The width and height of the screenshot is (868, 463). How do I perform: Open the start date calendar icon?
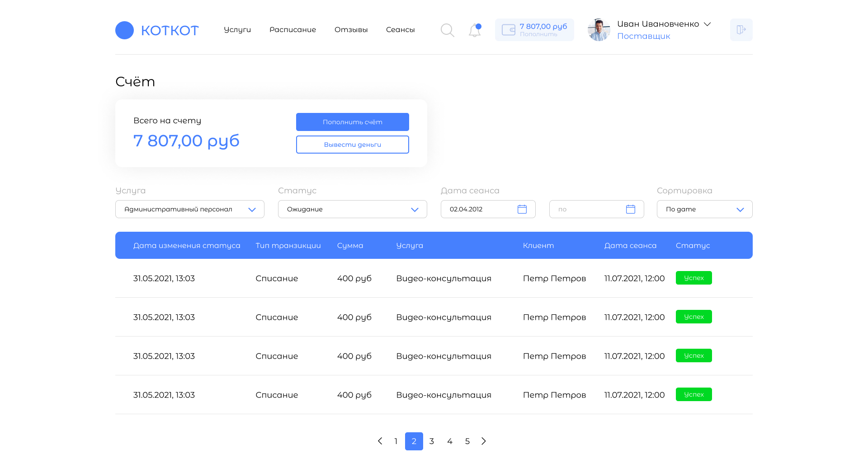click(522, 209)
